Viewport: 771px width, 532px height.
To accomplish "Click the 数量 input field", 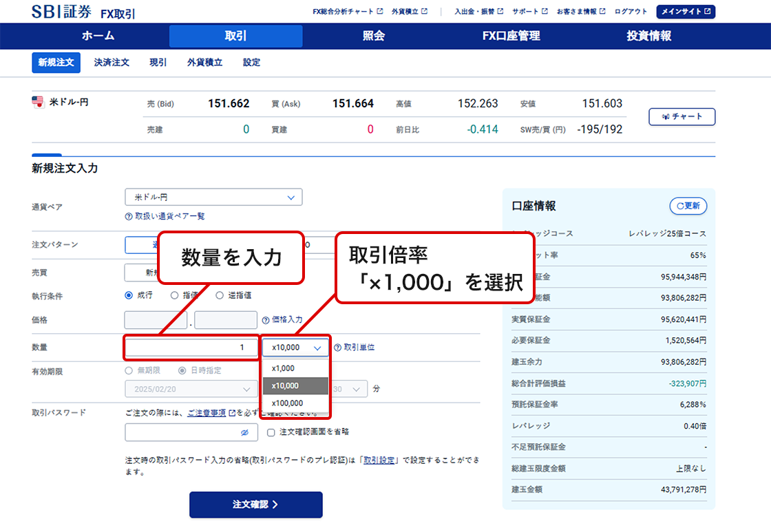I will tap(191, 348).
